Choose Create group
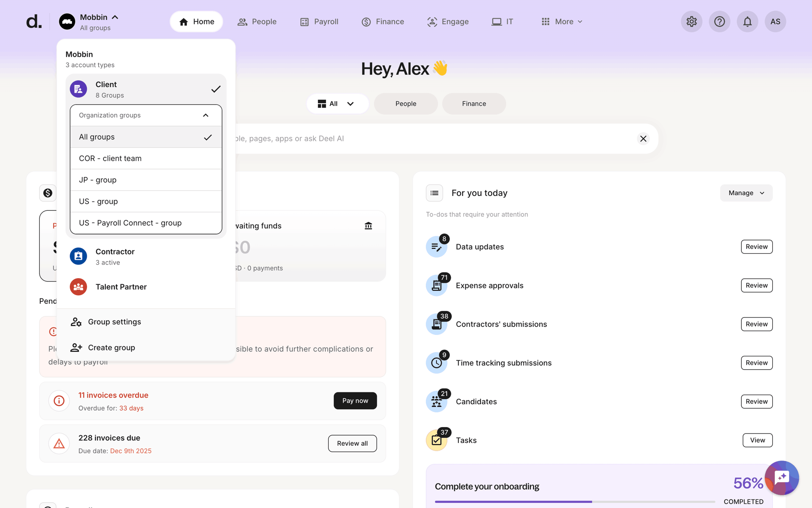812x508 pixels. 146,348
